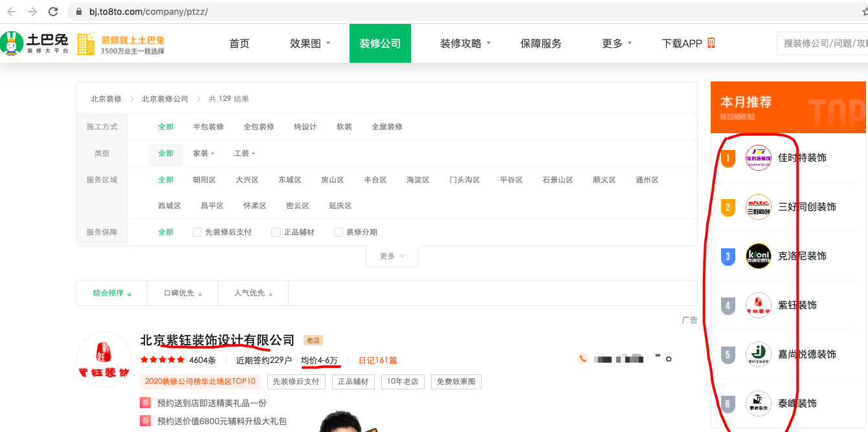Open the 泰峰装饰 logo icon
This screenshot has width=868, height=432.
[758, 404]
